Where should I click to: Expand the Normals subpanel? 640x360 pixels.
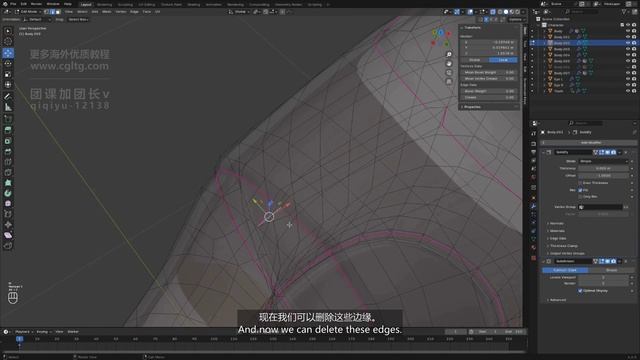pos(556,223)
